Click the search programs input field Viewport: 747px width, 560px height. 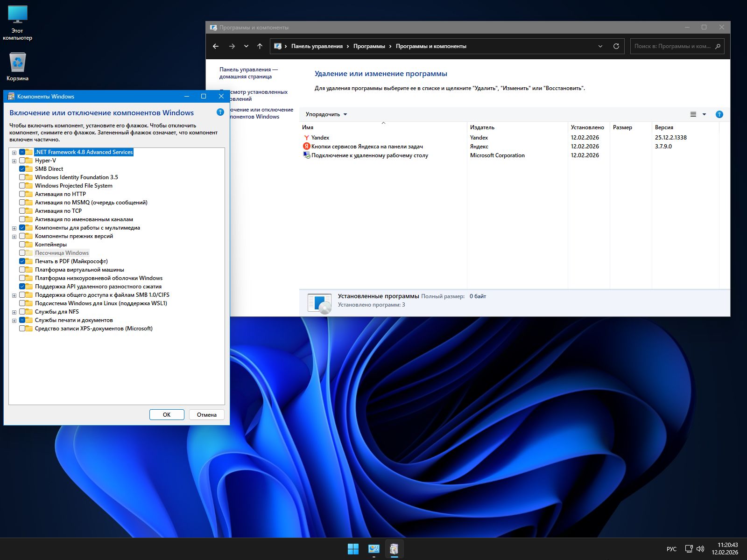click(x=672, y=46)
